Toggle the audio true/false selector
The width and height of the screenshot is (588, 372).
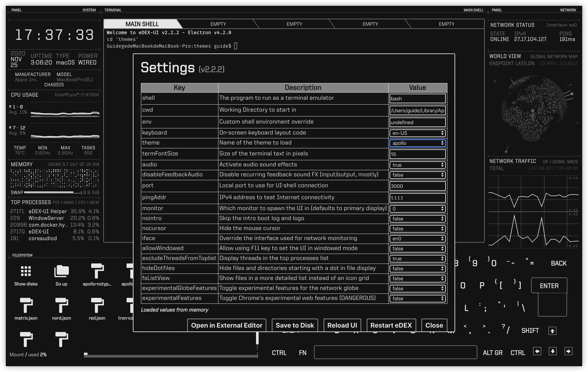click(417, 165)
